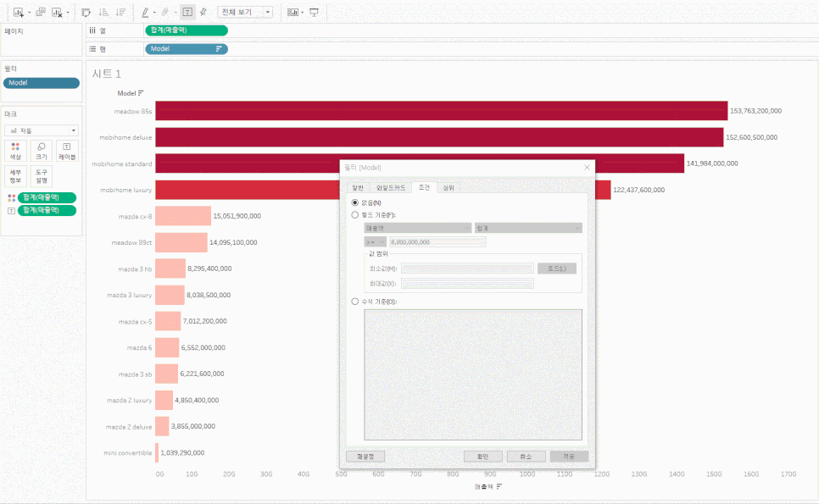Click the mobihome deluxe row label
819x504 pixels.
pyautogui.click(x=125, y=138)
